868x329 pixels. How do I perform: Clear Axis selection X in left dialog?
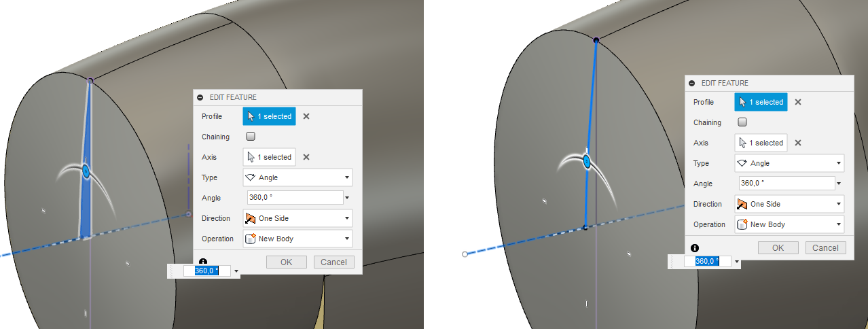[x=306, y=157]
